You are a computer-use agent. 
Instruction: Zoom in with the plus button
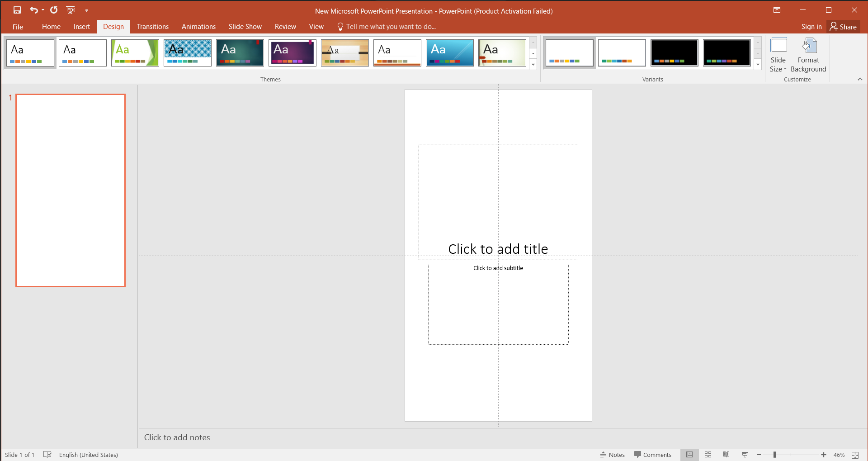[x=824, y=455]
